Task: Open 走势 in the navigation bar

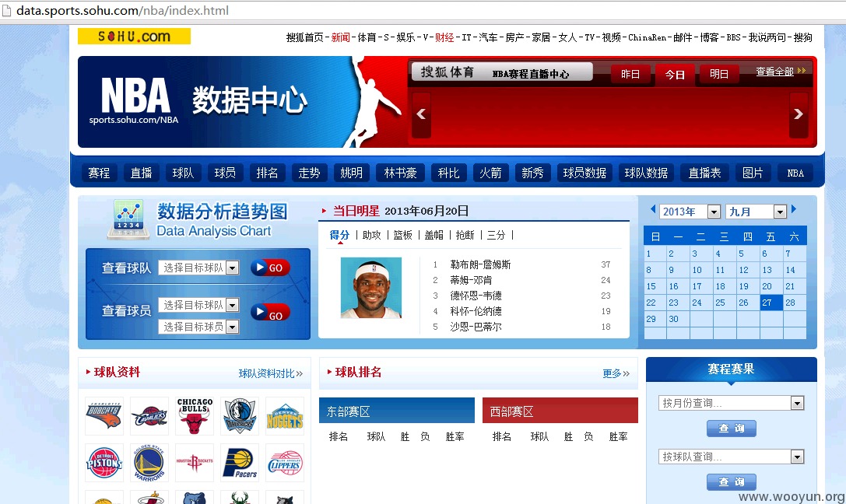Action: 309,173
